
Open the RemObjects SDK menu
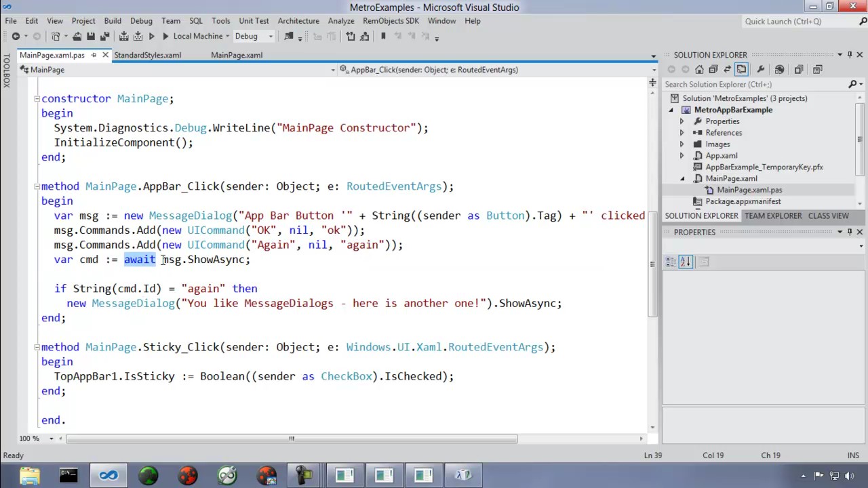click(x=391, y=21)
